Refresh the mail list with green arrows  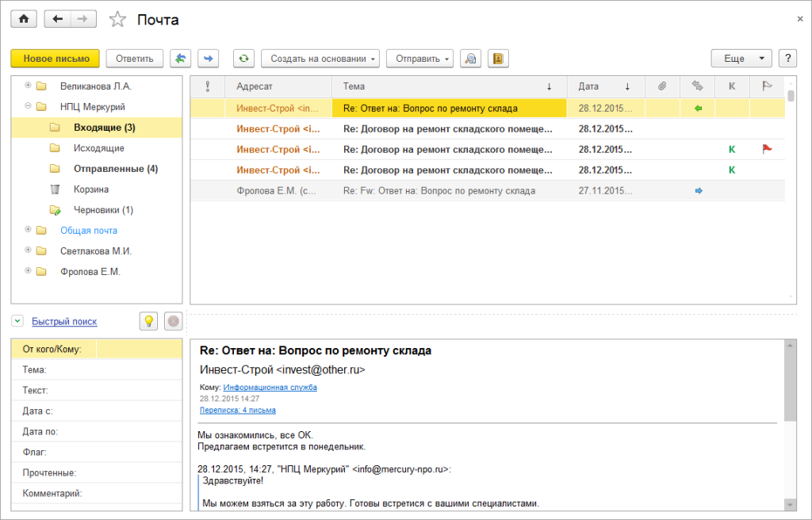tap(243, 59)
